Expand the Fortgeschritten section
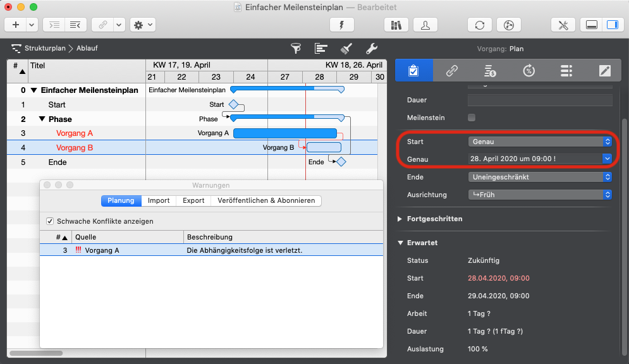Viewport: 629px width, 364px height. tap(400, 219)
